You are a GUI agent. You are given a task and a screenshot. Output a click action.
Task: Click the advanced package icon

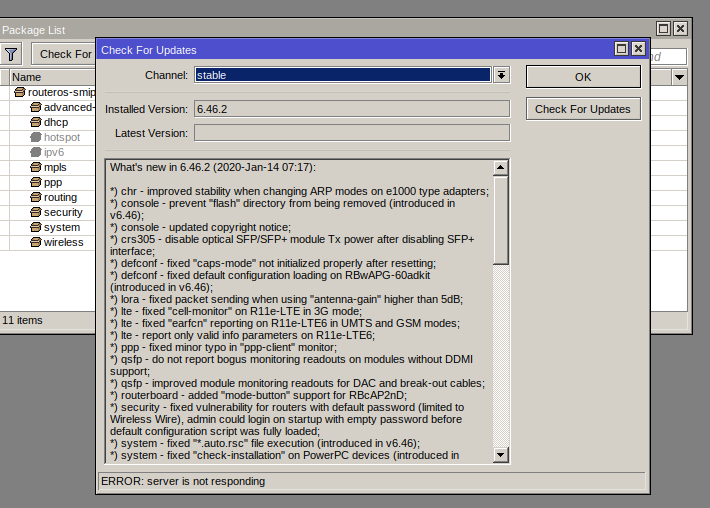click(36, 107)
